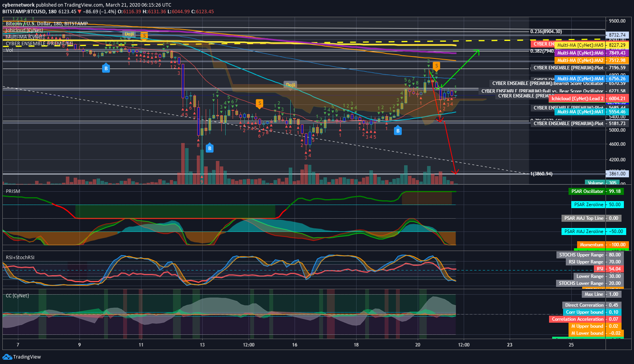Click the blue B marker below the March 13 low
The image size is (634, 364).
pos(210,148)
